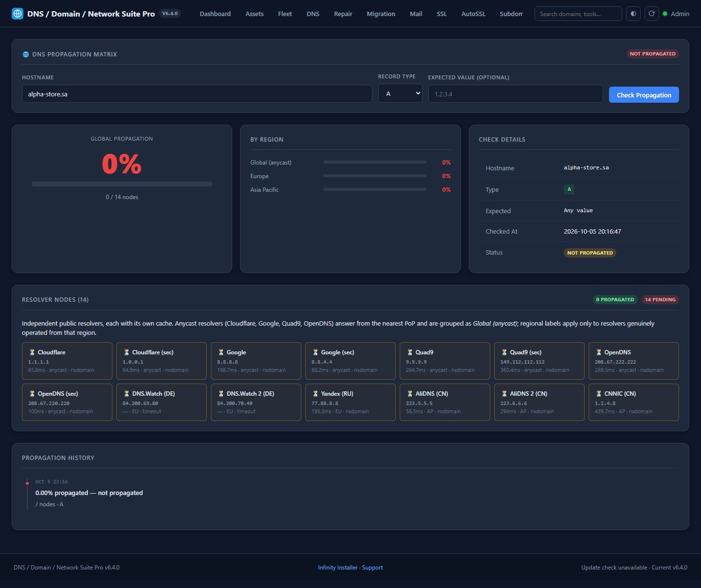
Task: Click the hourglass icon on OpenDNS card
Action: (x=599, y=352)
